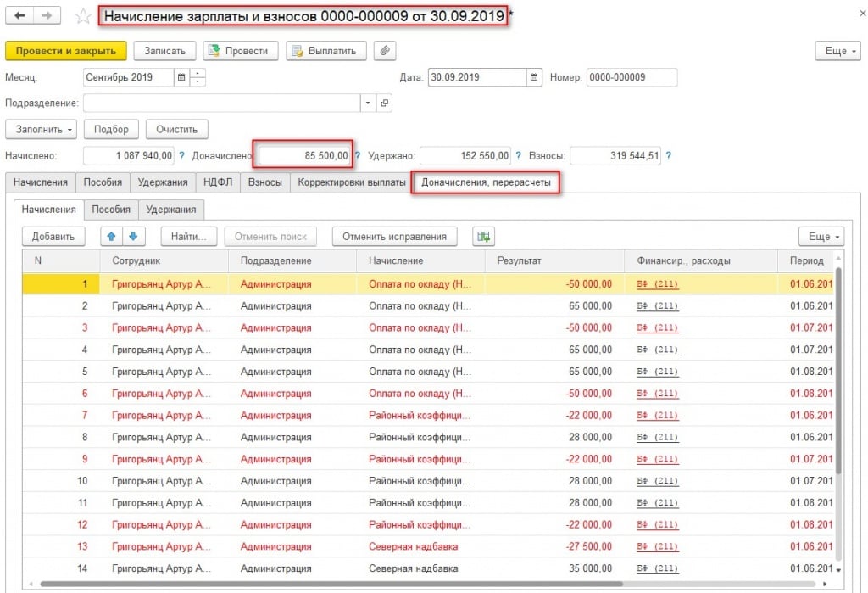Click the forward navigation arrow
Viewport: 868px width, 593px height.
(47, 16)
